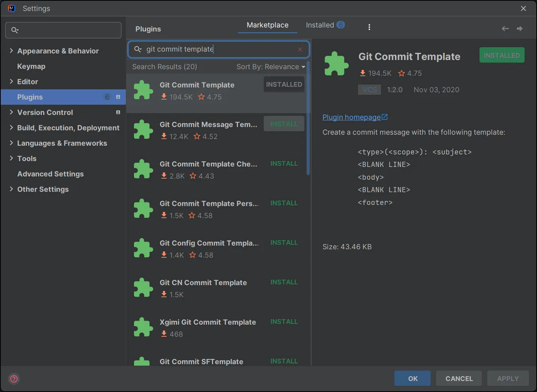Viewport: 537px width, 392px height.
Task: Clear the plugin search field text
Action: (300, 49)
